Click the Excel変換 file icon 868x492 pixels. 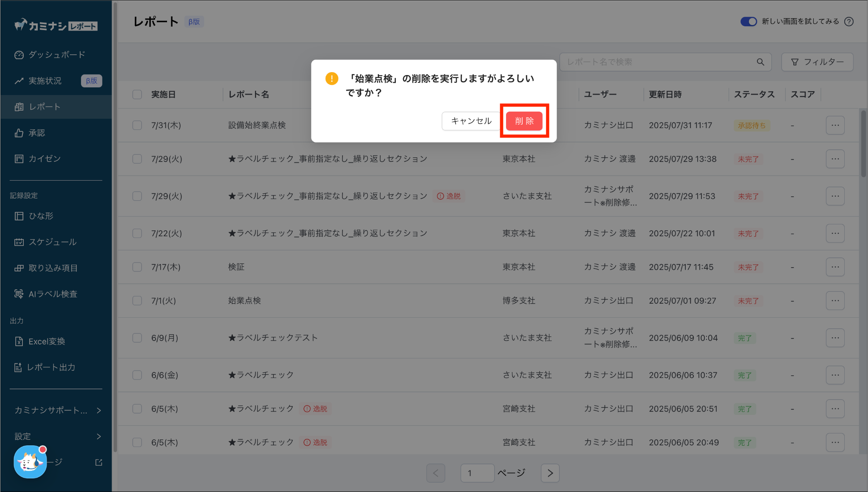[19, 341]
